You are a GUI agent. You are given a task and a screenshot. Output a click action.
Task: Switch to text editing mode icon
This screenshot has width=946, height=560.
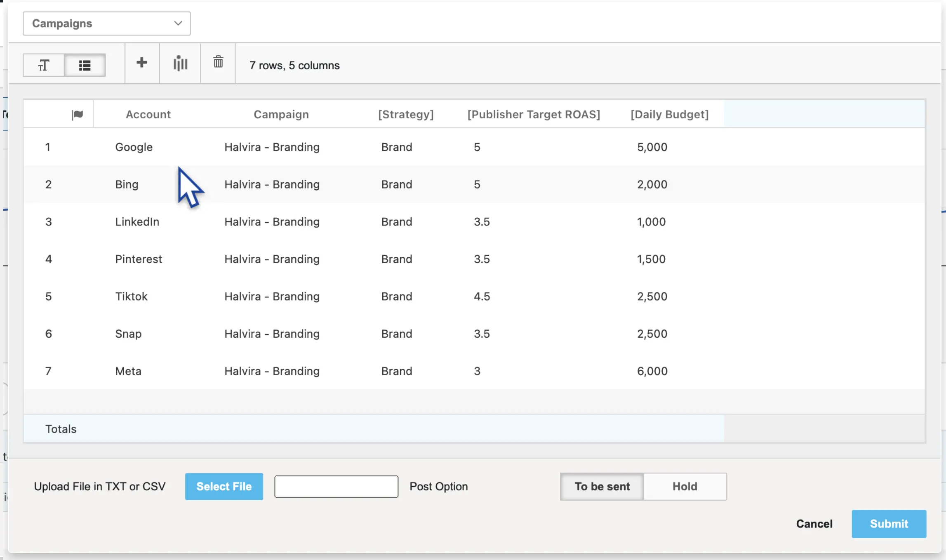[44, 65]
